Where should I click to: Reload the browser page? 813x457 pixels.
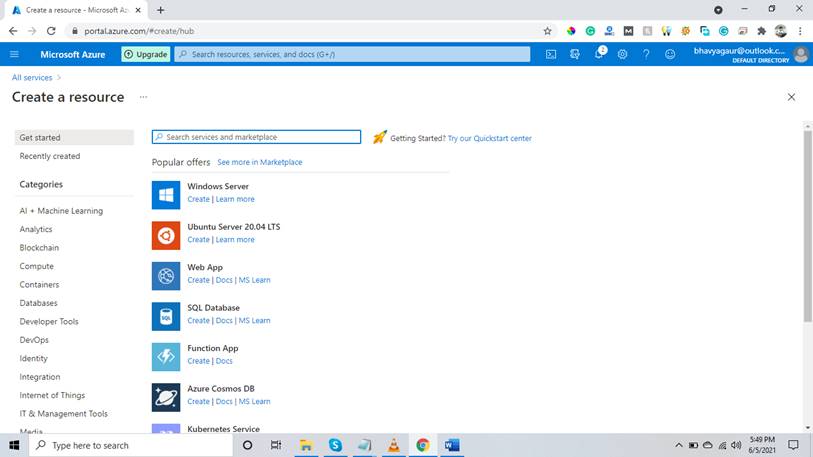(x=51, y=31)
